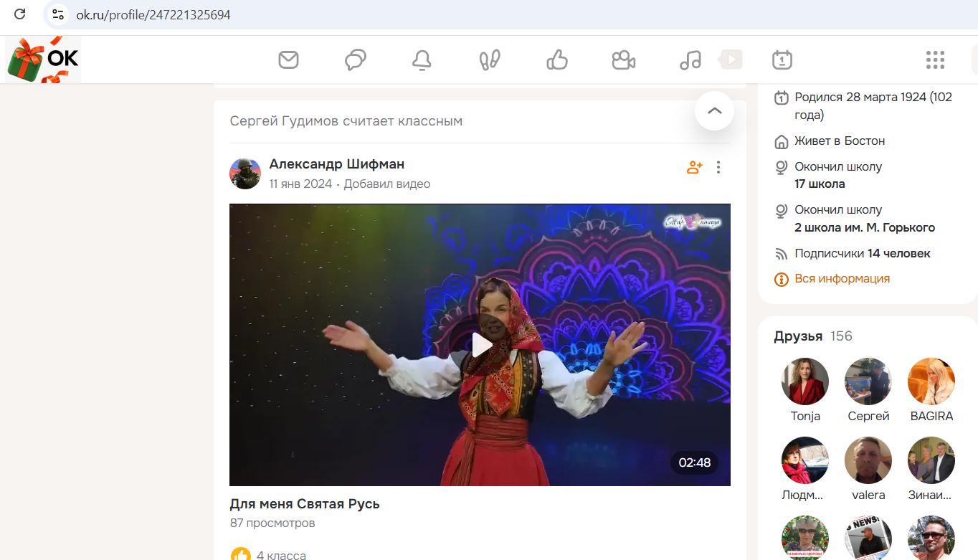Open Messages envelope icon
Screen dimensions: 978x560
click(x=288, y=60)
